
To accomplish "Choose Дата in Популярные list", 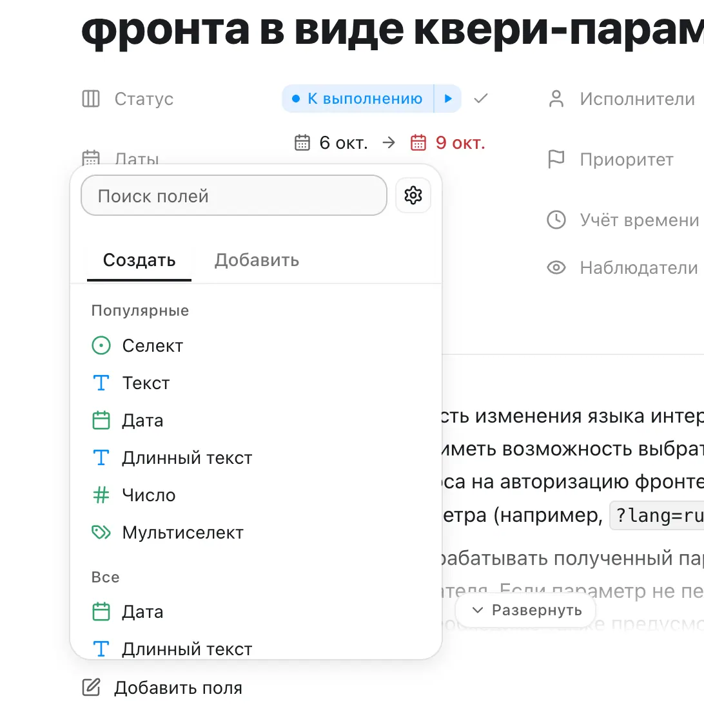I will pyautogui.click(x=255, y=420).
